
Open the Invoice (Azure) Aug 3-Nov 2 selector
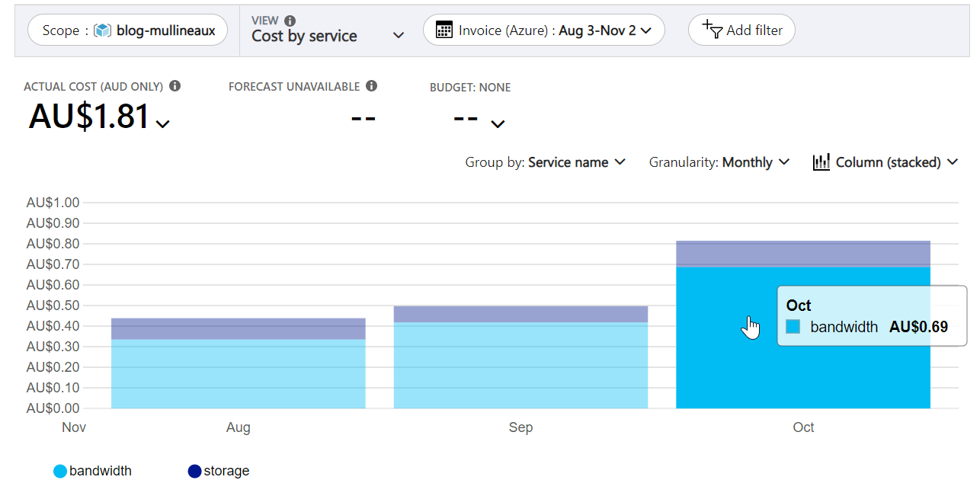click(x=543, y=30)
